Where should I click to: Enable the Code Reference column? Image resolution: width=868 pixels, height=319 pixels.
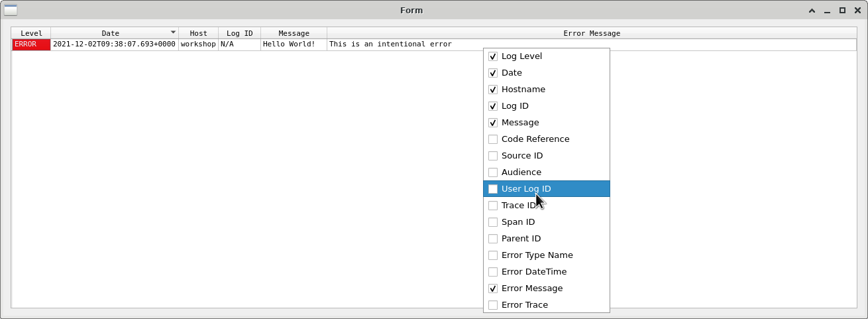click(x=493, y=139)
